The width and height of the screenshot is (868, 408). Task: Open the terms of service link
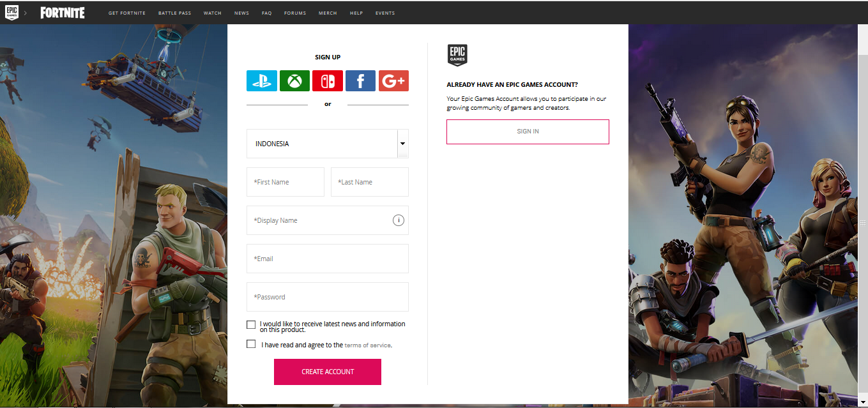[x=367, y=345]
